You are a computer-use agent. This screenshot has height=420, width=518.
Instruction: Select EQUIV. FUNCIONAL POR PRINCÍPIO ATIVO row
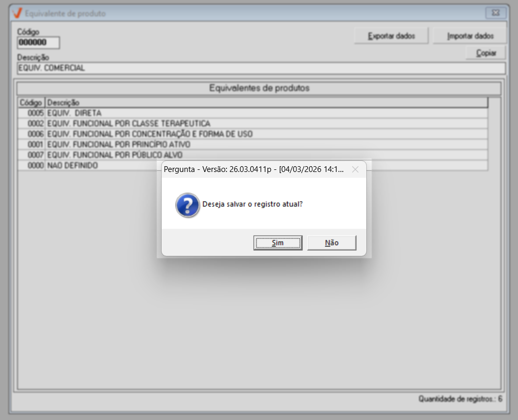click(x=253, y=145)
